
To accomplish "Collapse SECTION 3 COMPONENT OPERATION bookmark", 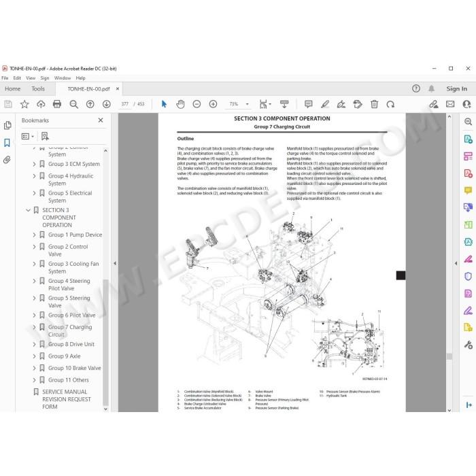I will (29, 210).
